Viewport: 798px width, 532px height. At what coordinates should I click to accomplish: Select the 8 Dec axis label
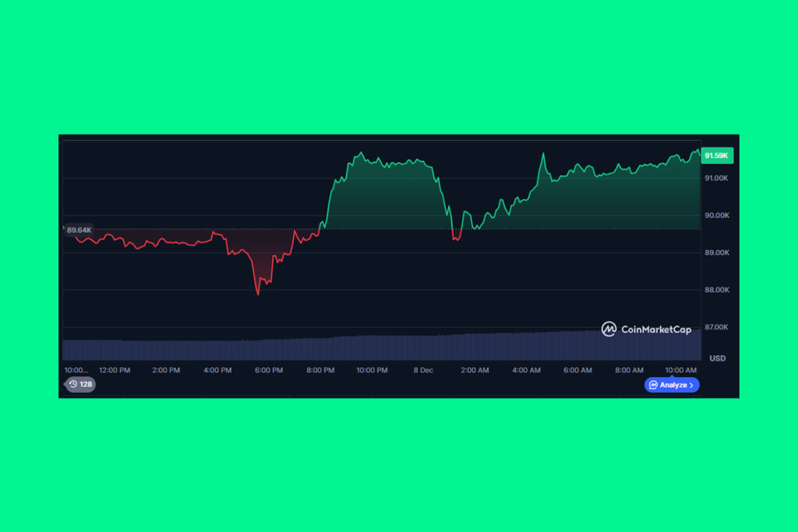(x=423, y=370)
